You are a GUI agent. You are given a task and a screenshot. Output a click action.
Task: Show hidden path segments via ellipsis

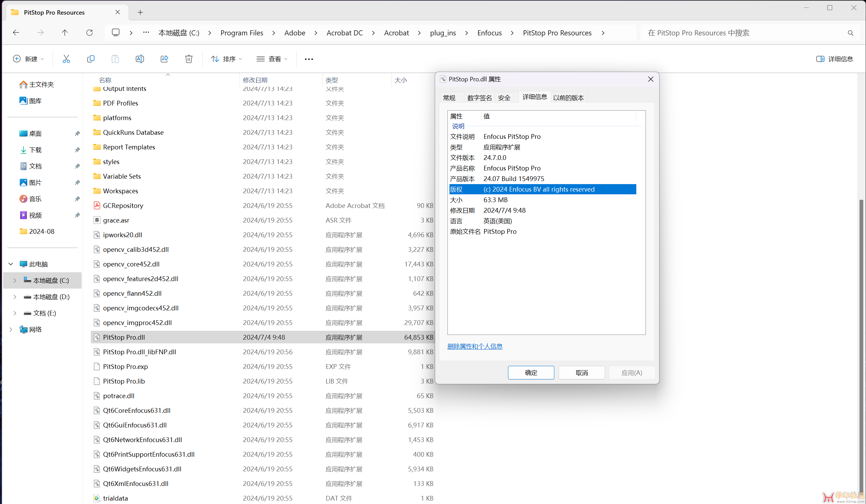pyautogui.click(x=146, y=32)
